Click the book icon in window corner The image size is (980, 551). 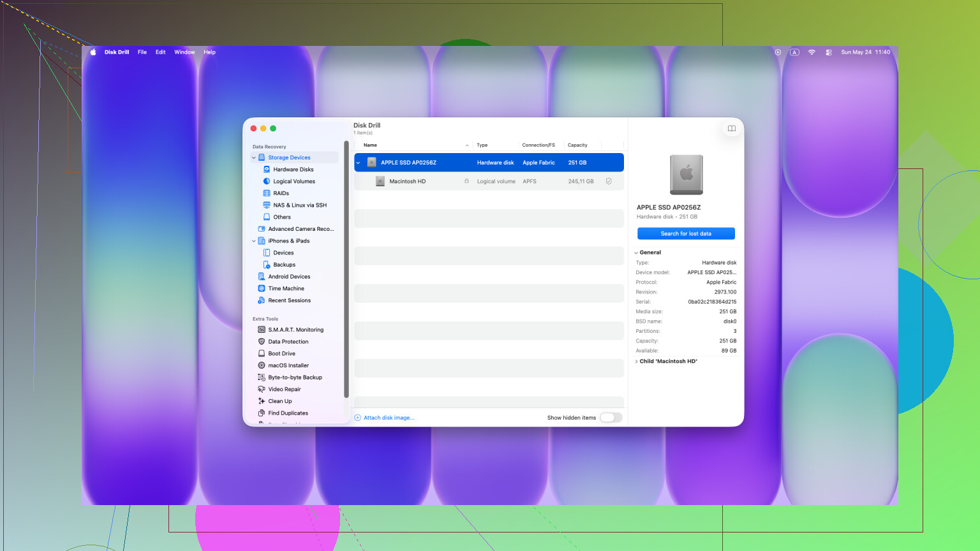[732, 129]
